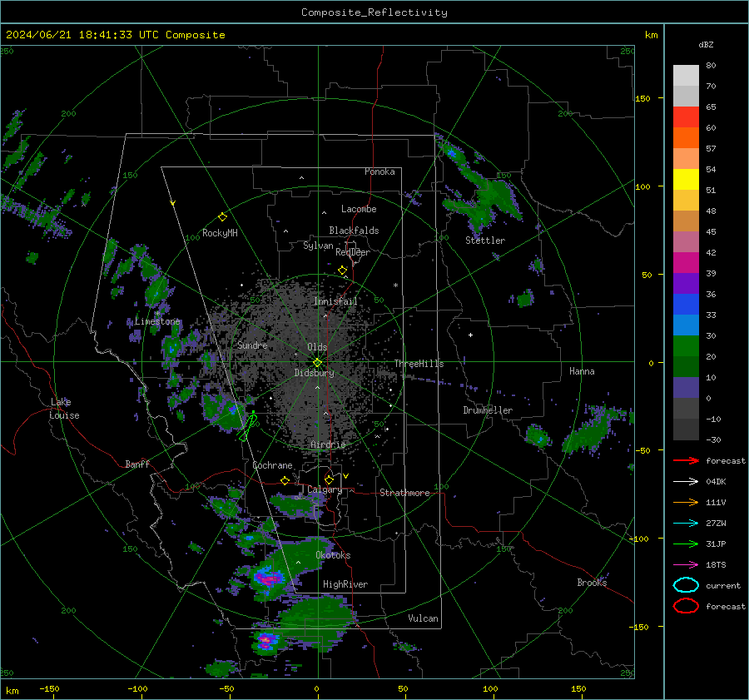The height and width of the screenshot is (700, 749).
Task: Click the HighRiver city label
Action: pyautogui.click(x=345, y=584)
